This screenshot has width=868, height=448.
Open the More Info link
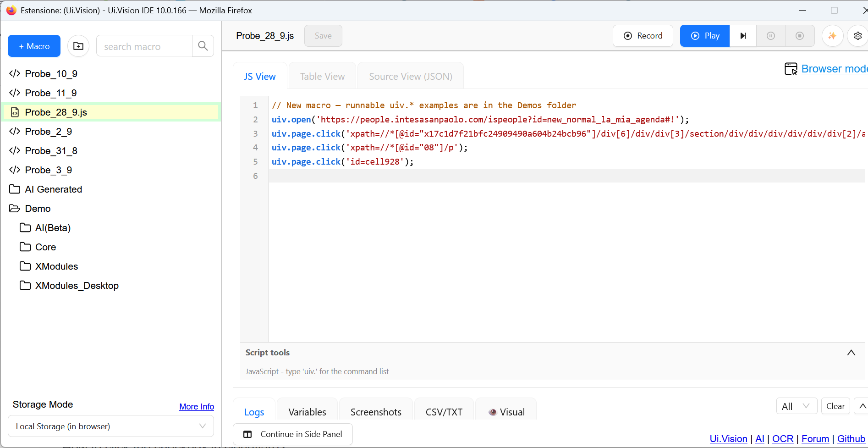tap(197, 407)
